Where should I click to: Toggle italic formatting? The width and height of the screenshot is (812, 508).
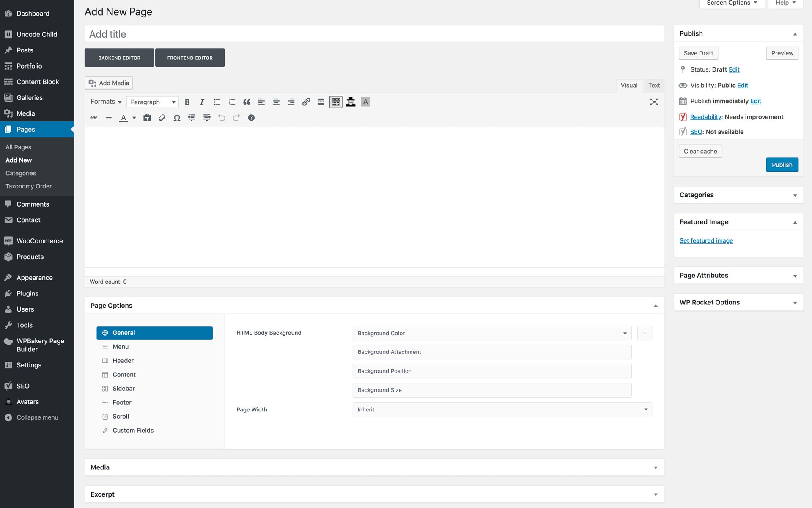[202, 102]
